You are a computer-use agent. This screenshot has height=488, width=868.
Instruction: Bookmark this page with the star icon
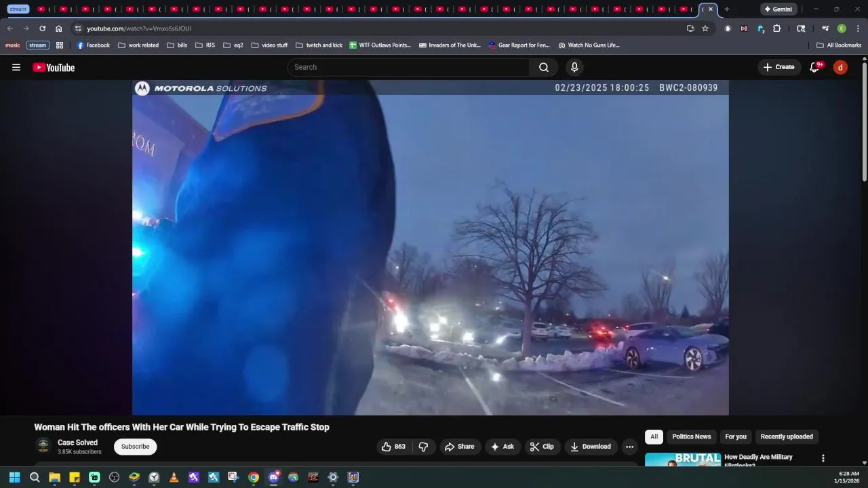[705, 28]
